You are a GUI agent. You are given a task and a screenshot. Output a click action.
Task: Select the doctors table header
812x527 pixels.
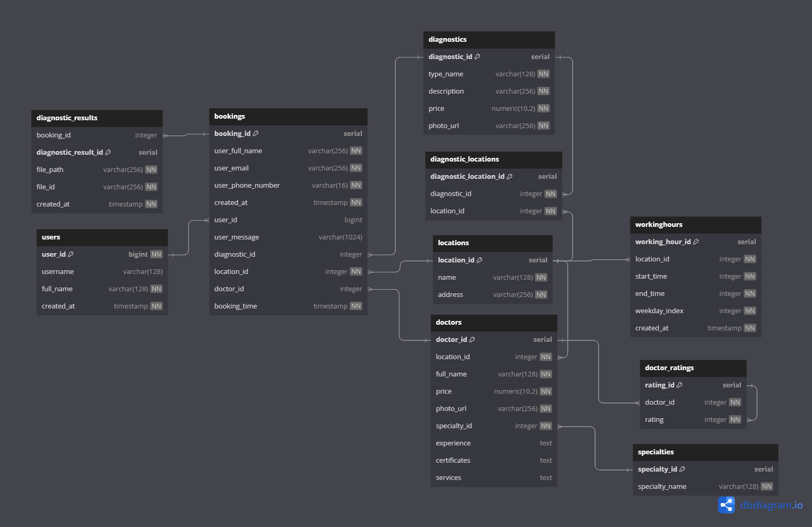click(494, 323)
